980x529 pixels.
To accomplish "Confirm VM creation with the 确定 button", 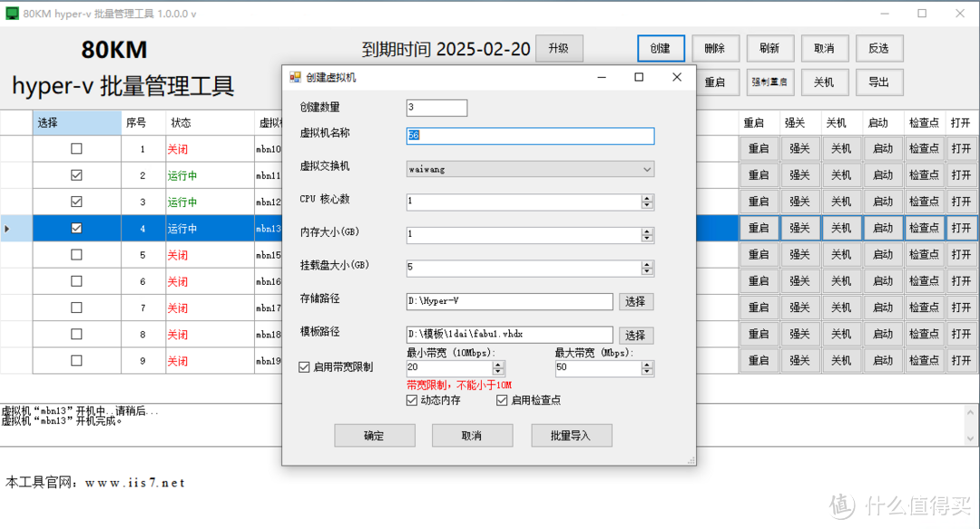I will click(x=374, y=435).
